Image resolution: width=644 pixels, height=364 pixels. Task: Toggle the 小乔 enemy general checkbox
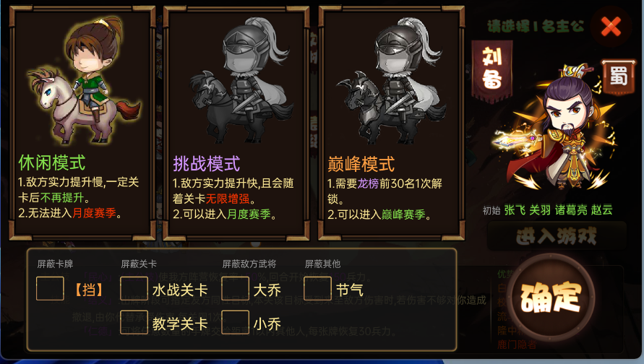click(x=236, y=323)
